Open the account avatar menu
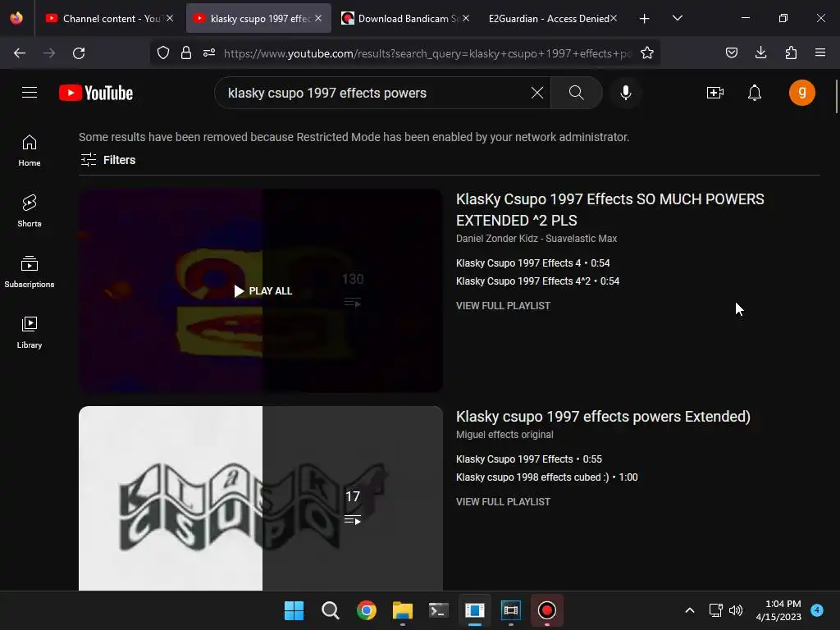This screenshot has height=630, width=840. pos(801,93)
